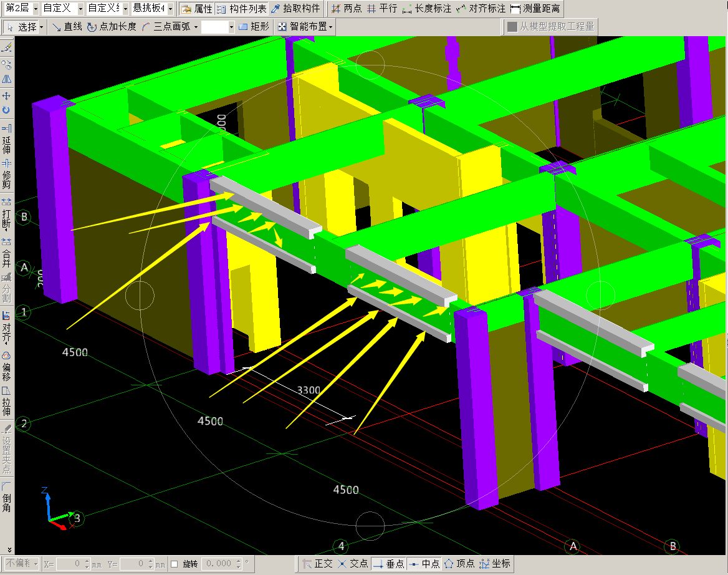728x575 pixels.
Task: Activate the 对齐 align tool
Action: (6, 328)
